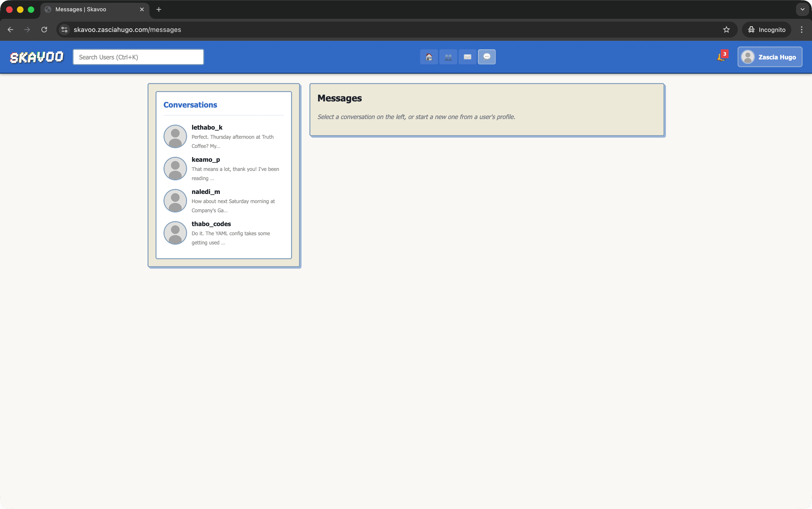This screenshot has width=812, height=509.
Task: Select the chat bubble messages icon
Action: (487, 57)
